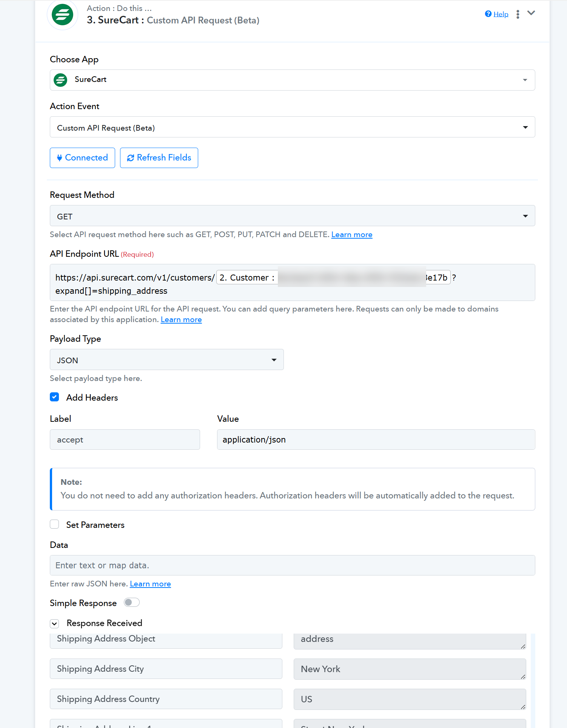Click the 'API Endpoint URL' field label

coord(84,254)
